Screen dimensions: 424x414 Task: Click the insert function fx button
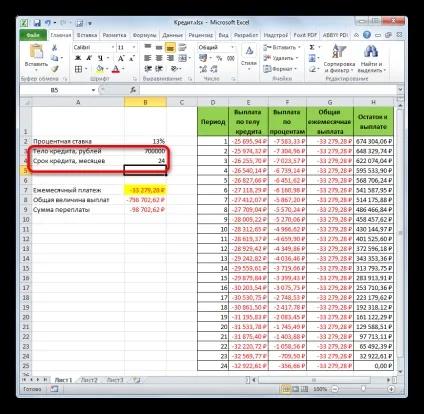(133, 90)
